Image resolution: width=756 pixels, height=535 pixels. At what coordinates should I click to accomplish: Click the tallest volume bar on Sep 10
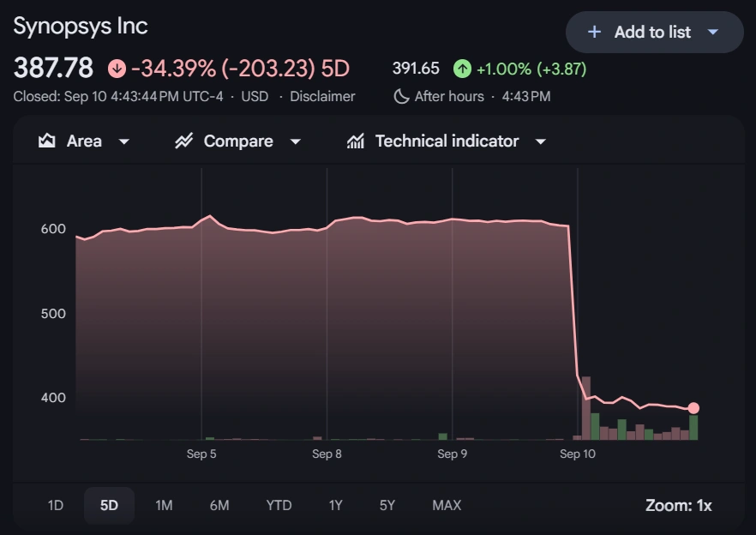[x=585, y=408]
